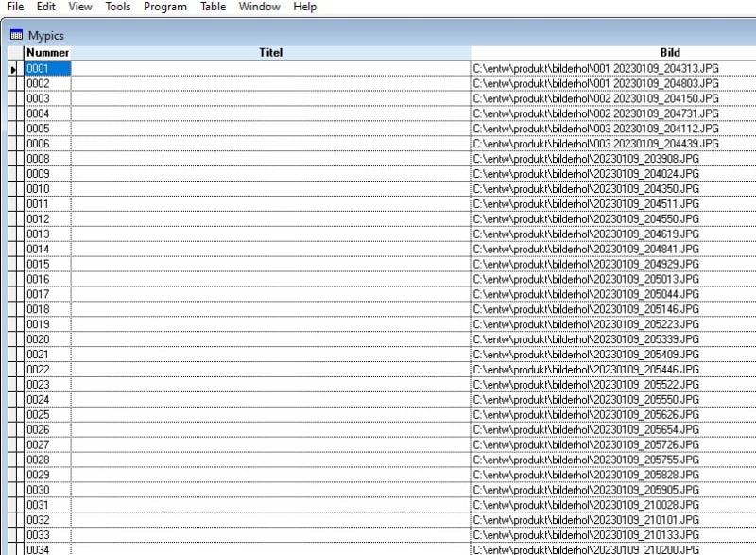Open the Help menu
Viewport: 756px width, 555px height.
pyautogui.click(x=304, y=7)
